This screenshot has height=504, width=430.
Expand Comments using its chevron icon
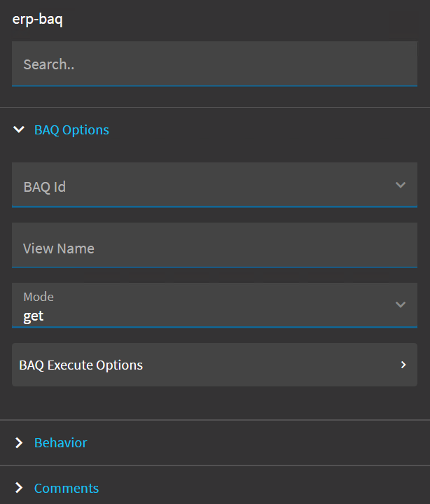[19, 488]
